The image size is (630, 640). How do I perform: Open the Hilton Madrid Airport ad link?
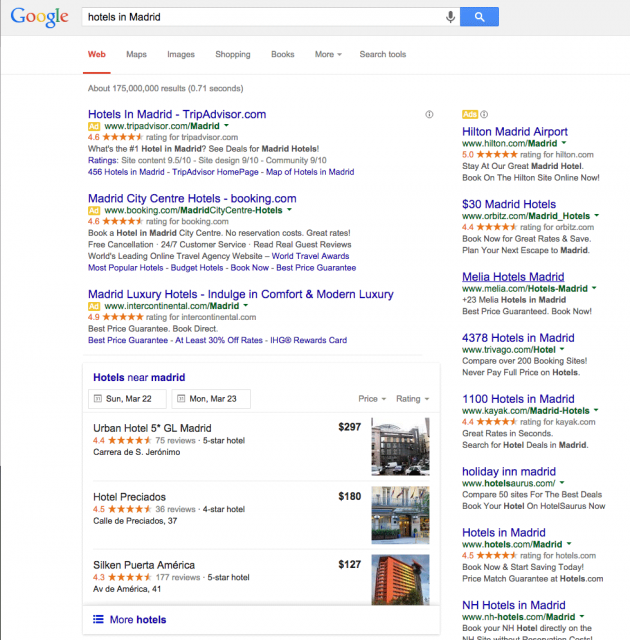[514, 132]
